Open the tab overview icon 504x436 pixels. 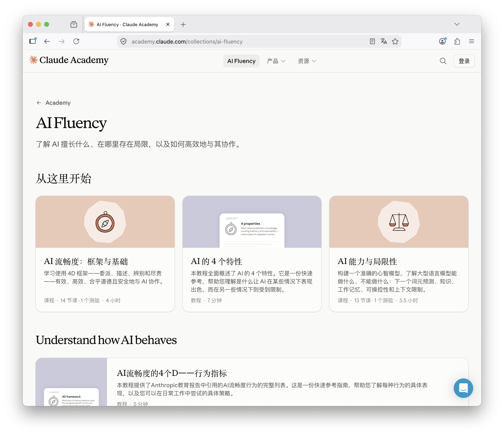[x=74, y=25]
